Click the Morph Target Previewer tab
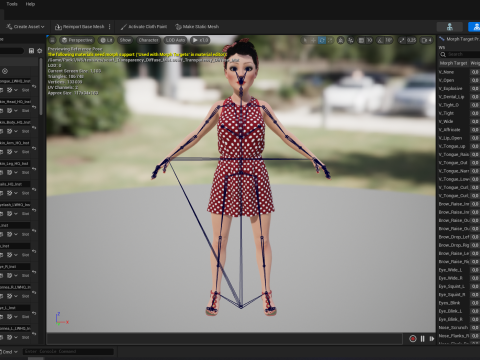This screenshot has width=480, height=360. (x=459, y=39)
